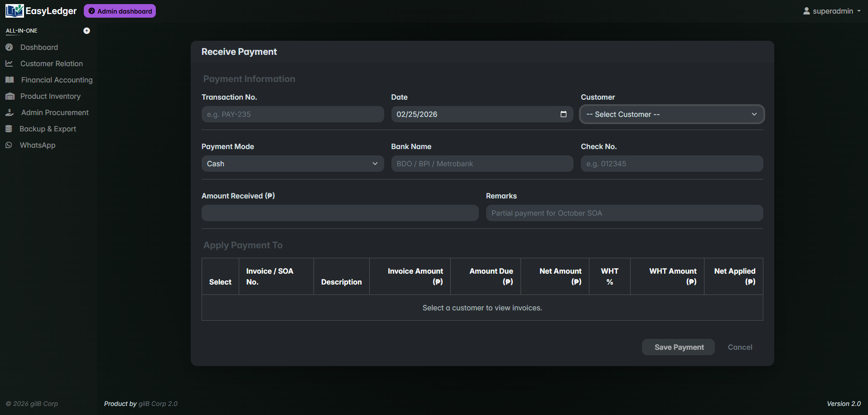Click the Backup & Export database icon
The width and height of the screenshot is (868, 415).
pos(9,129)
